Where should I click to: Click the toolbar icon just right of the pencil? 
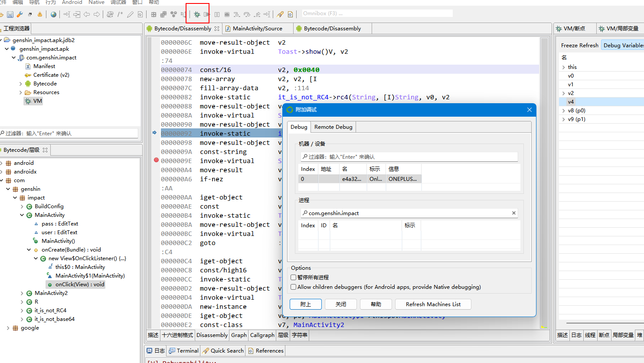point(140,14)
